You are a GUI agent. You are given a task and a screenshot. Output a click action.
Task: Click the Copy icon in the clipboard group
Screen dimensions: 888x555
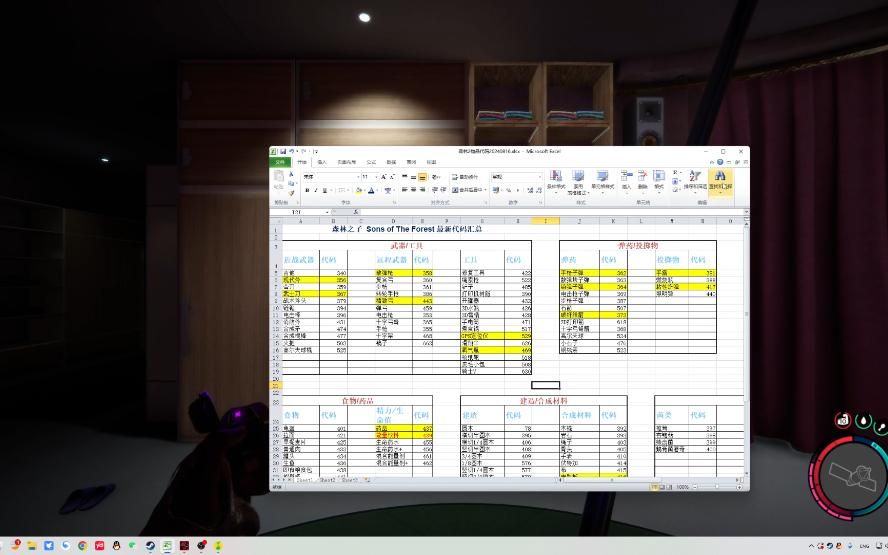[x=291, y=183]
